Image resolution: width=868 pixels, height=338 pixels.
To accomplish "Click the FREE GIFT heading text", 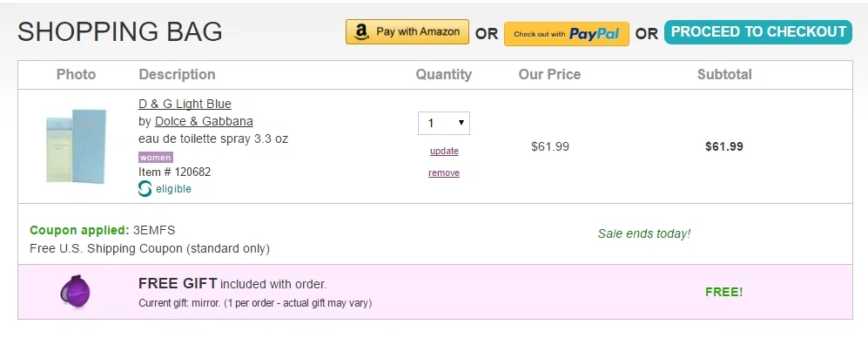I will click(x=178, y=284).
